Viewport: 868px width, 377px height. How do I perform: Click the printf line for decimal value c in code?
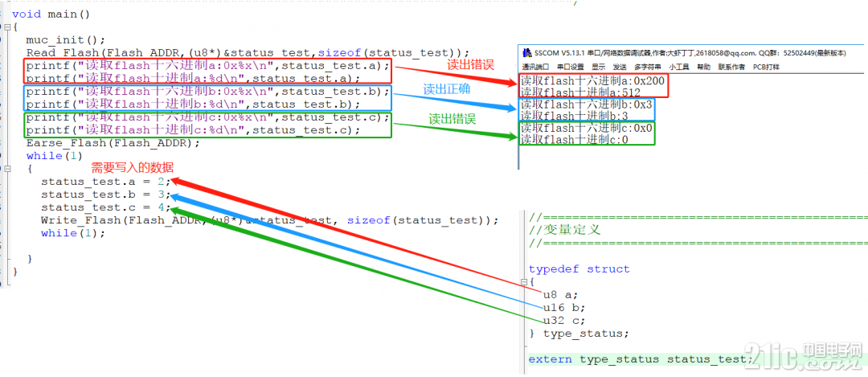tap(193, 130)
